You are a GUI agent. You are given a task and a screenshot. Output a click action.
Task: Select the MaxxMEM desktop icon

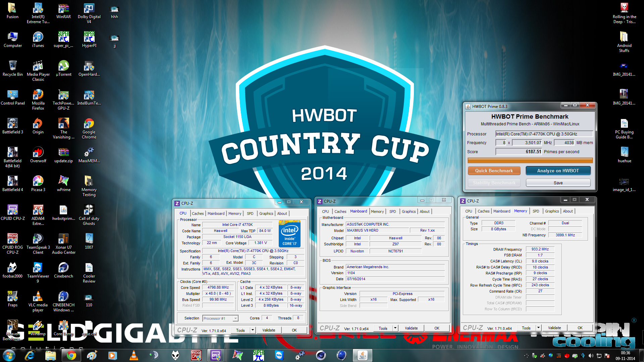point(89,155)
